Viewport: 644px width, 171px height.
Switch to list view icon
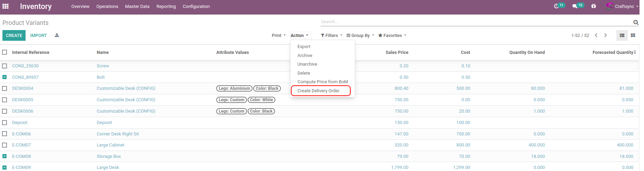tap(622, 35)
